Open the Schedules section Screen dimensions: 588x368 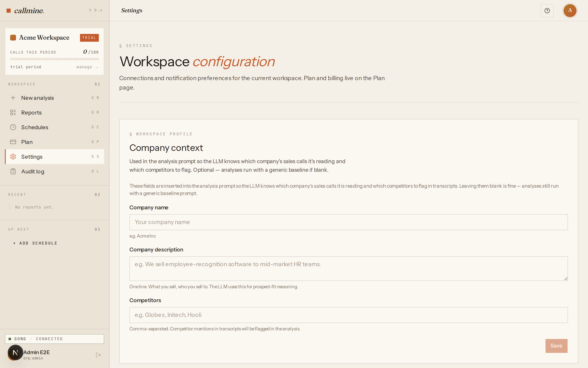coord(55,127)
